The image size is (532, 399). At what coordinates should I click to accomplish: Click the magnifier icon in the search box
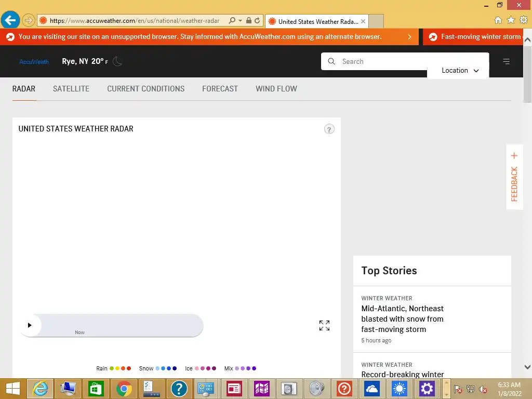click(x=331, y=61)
